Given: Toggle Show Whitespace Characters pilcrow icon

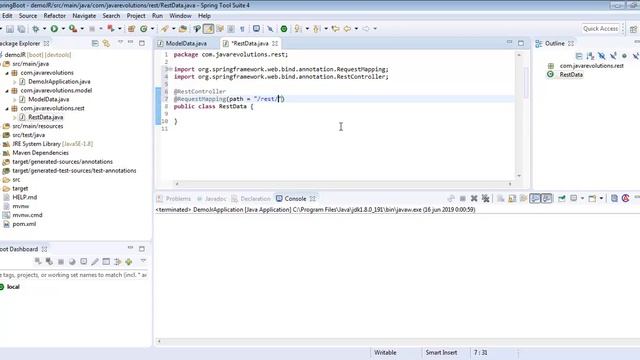Looking at the screenshot, I should 242,29.
